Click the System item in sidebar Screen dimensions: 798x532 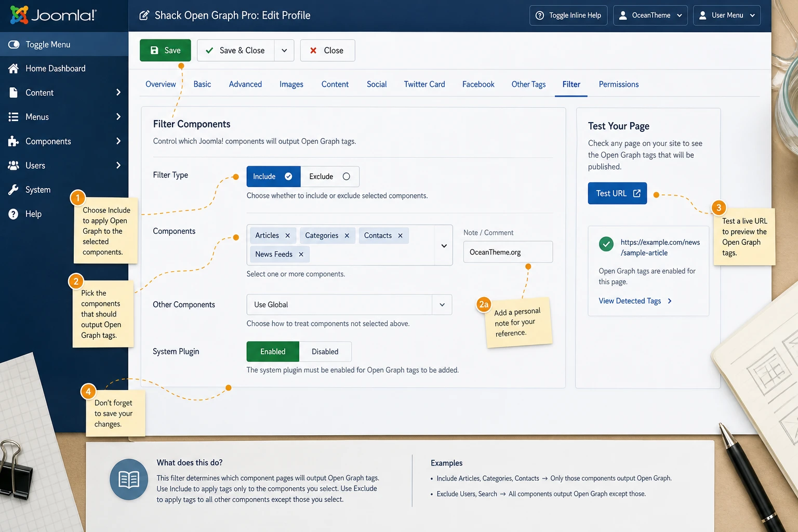[x=64, y=190]
